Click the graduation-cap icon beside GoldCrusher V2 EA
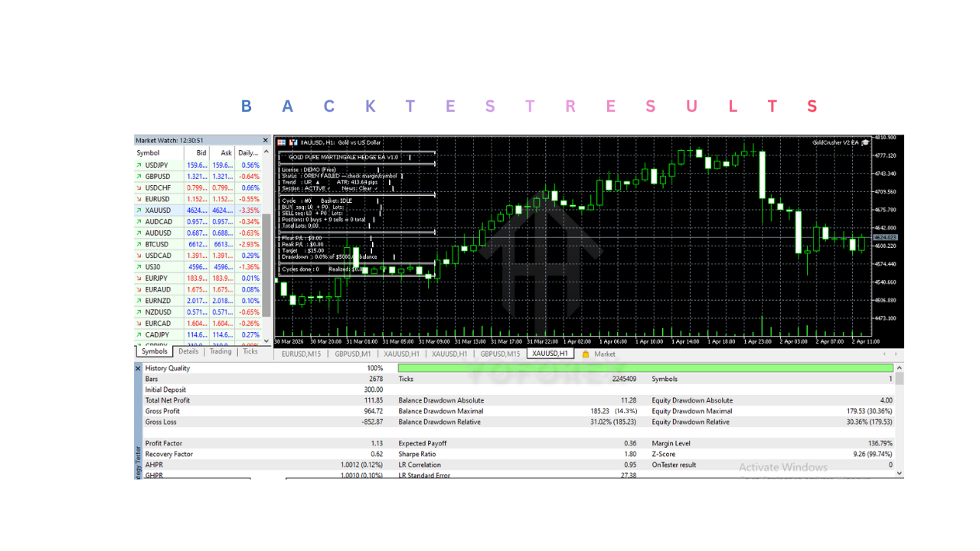The width and height of the screenshot is (980, 551). (x=865, y=142)
